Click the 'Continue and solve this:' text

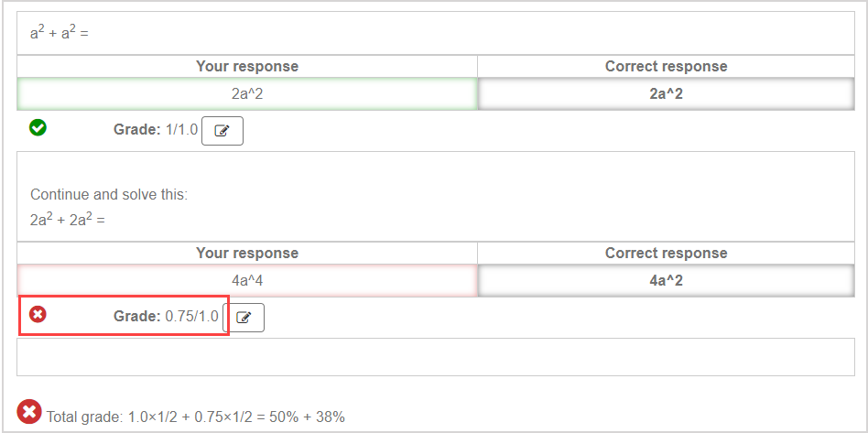pos(109,195)
